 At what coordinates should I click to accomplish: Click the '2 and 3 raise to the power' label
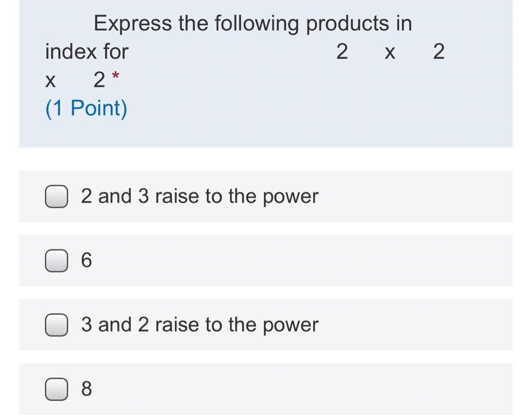(199, 196)
